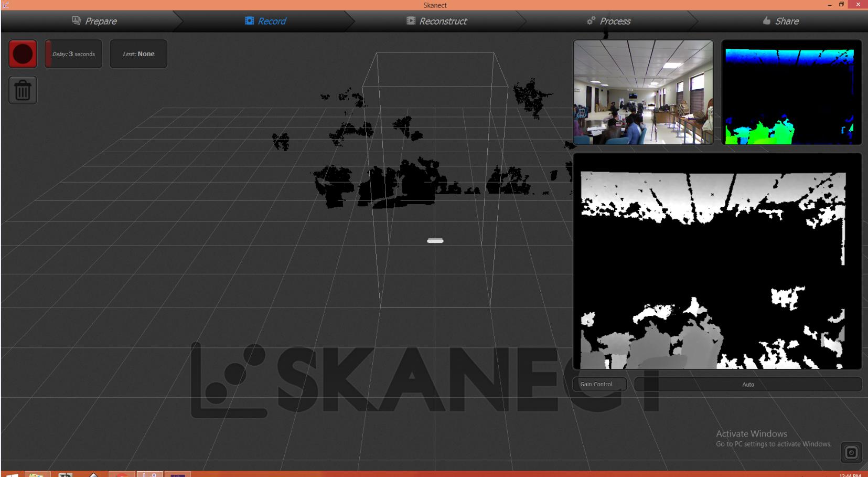Delete the scan using the trash icon

(23, 90)
